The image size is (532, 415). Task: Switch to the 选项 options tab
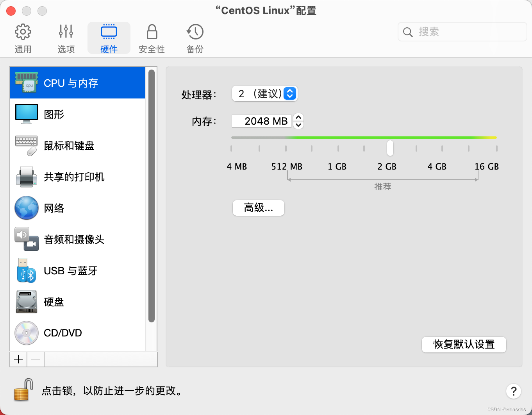(x=66, y=38)
